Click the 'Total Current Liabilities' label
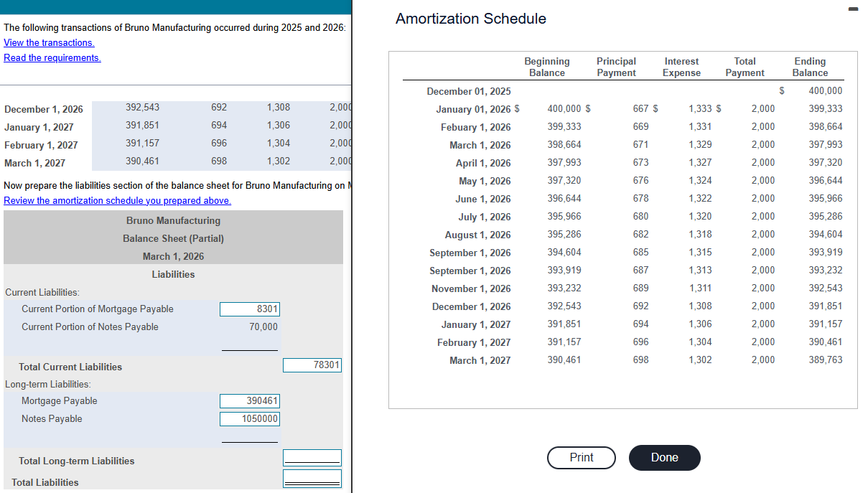This screenshot has width=868, height=493. coord(70,367)
